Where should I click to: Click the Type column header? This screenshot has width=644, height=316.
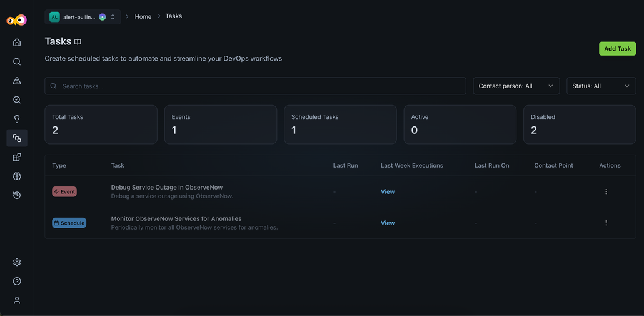tap(59, 165)
